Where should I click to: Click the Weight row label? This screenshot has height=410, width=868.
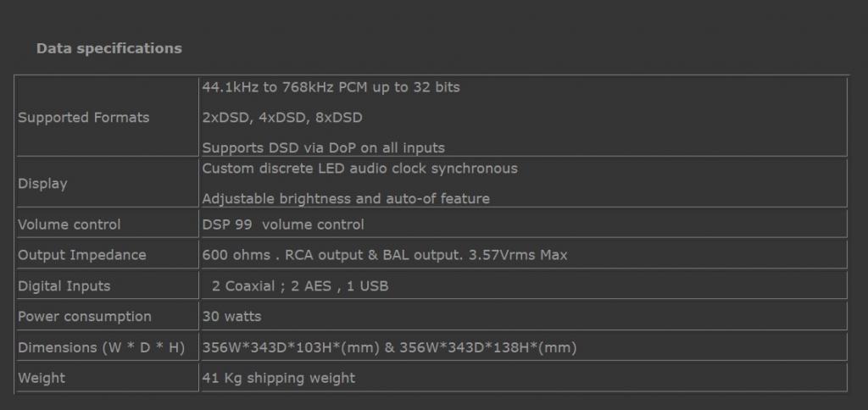pos(42,378)
